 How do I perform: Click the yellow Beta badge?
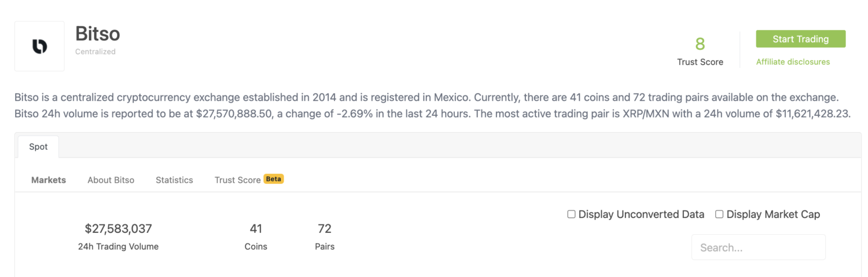pos(274,179)
